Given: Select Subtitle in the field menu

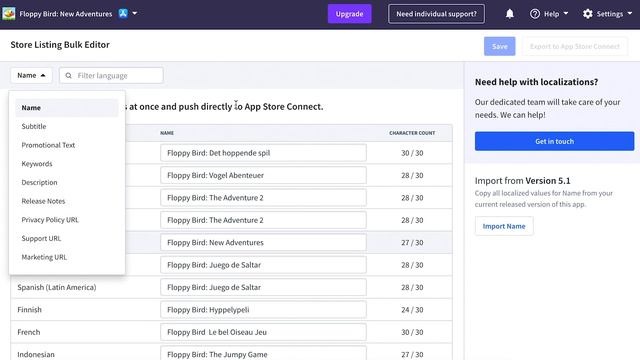Looking at the screenshot, I should 67,127.
